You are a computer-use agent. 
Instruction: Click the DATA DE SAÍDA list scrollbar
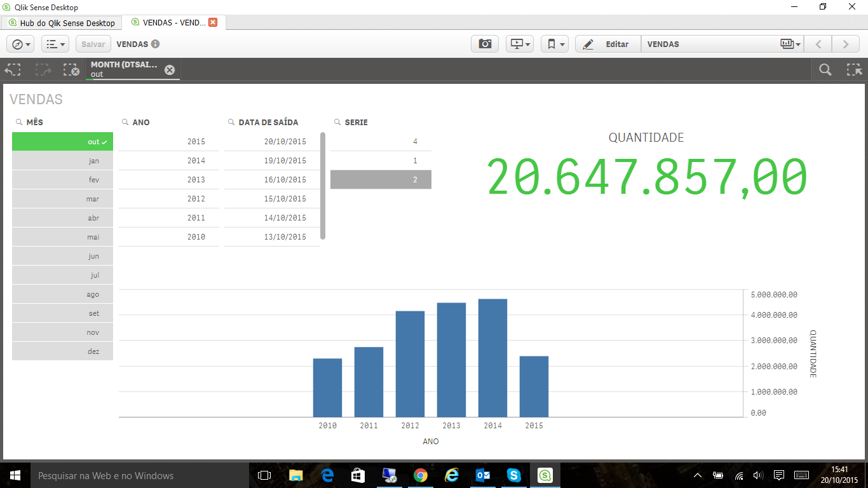point(323,186)
